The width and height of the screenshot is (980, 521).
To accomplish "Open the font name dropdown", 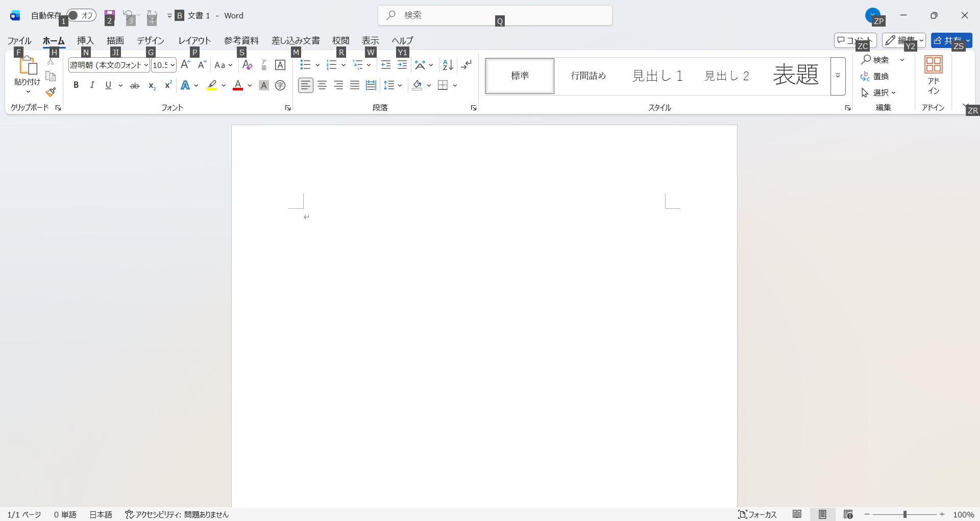I will (146, 65).
